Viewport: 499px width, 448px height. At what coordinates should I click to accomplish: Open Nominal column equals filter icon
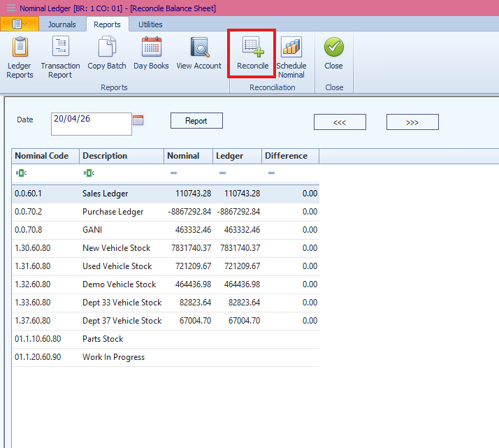173,173
